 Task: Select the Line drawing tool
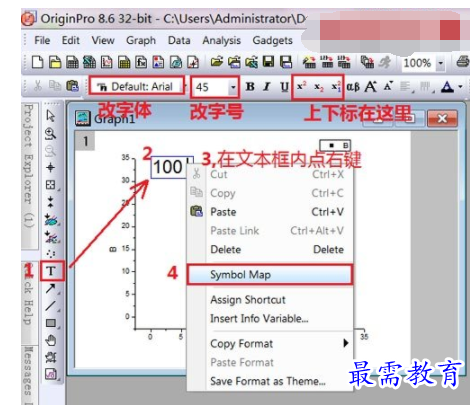click(x=51, y=306)
